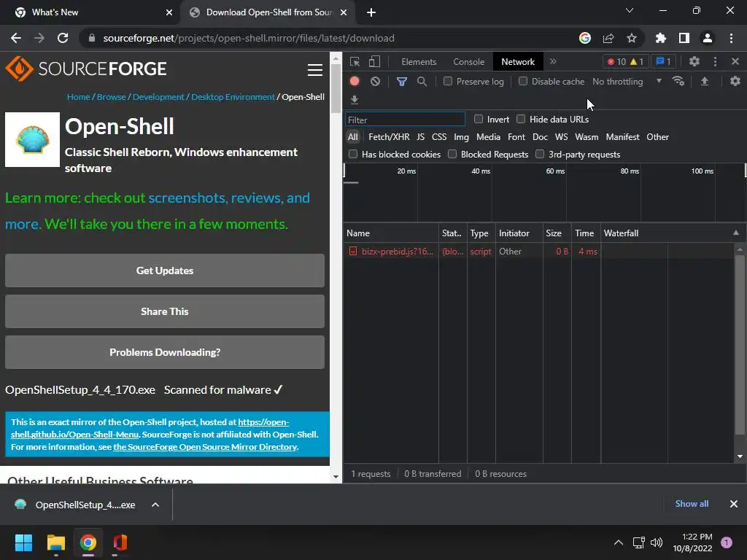Viewport: 747px width, 560px height.
Task: Open Microsoft Office taskbar icon
Action: click(x=120, y=542)
